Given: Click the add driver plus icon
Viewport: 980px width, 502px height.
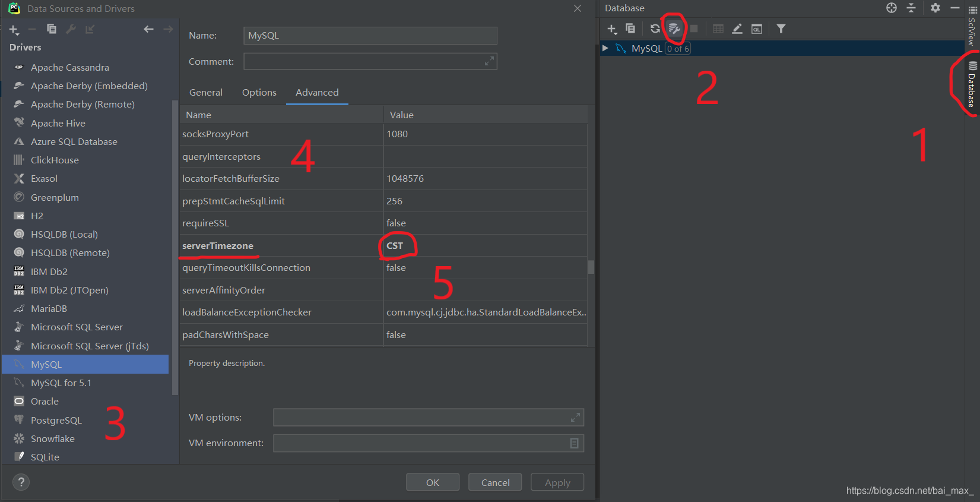Looking at the screenshot, I should point(14,29).
